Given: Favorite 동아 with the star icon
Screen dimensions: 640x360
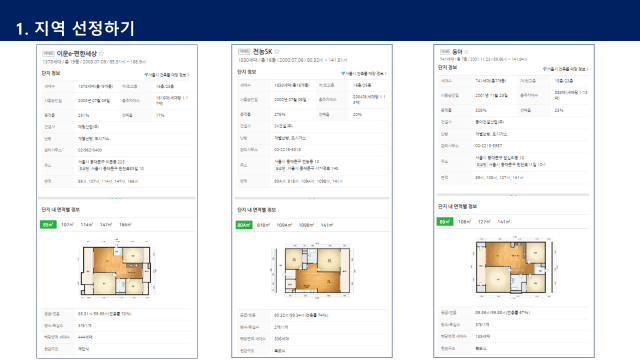Looking at the screenshot, I should point(467,52).
